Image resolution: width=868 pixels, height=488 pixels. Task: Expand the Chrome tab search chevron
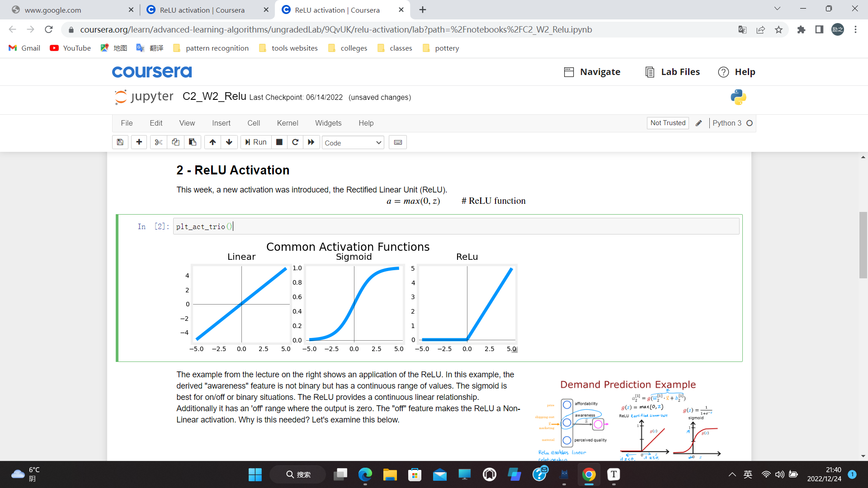(x=777, y=9)
